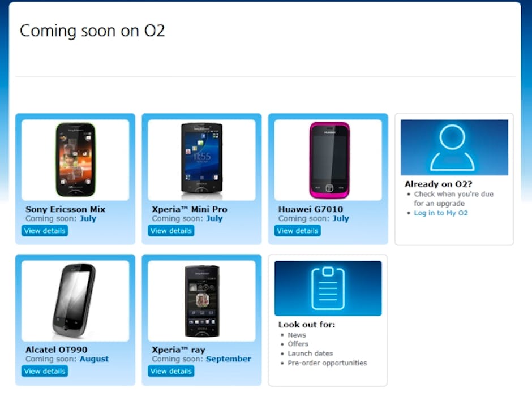Click the Xperia Mini Pro title
532x401 pixels.
tap(190, 209)
